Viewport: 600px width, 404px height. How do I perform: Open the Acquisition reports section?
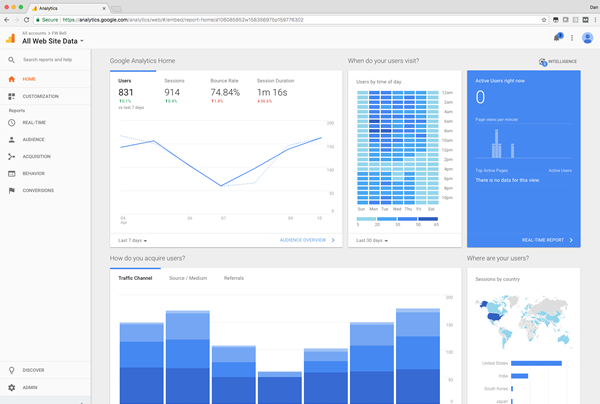[45, 156]
